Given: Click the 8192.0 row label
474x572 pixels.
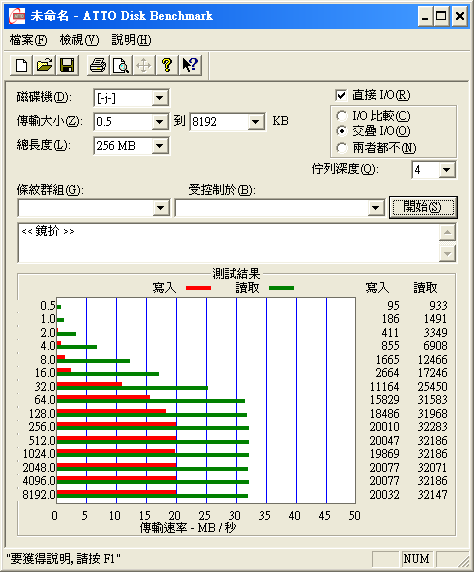Looking at the screenshot, I should coord(39,495).
